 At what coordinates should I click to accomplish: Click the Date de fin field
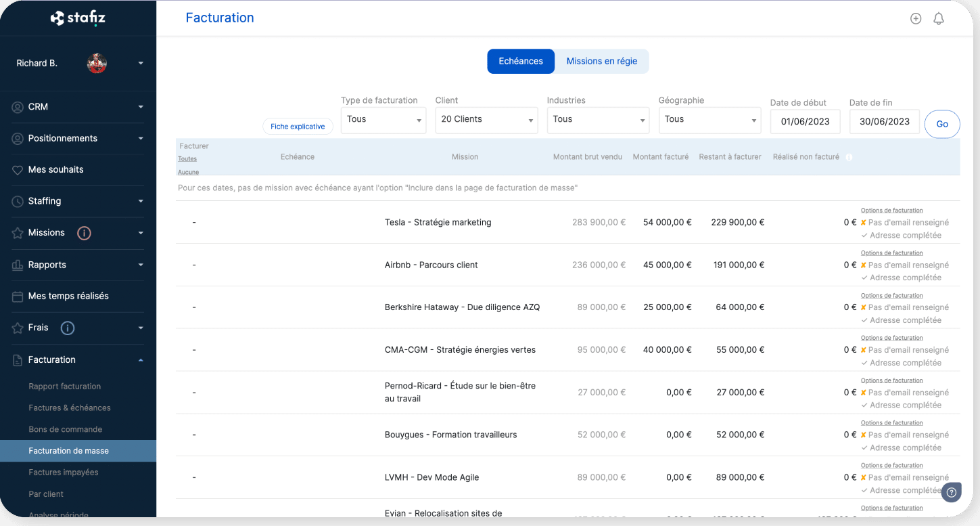[x=885, y=122]
